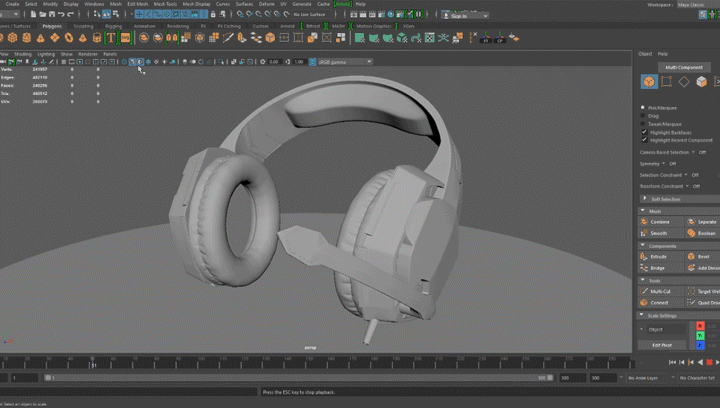Click the Sign In button
This screenshot has height=408, width=720.
(x=461, y=15)
